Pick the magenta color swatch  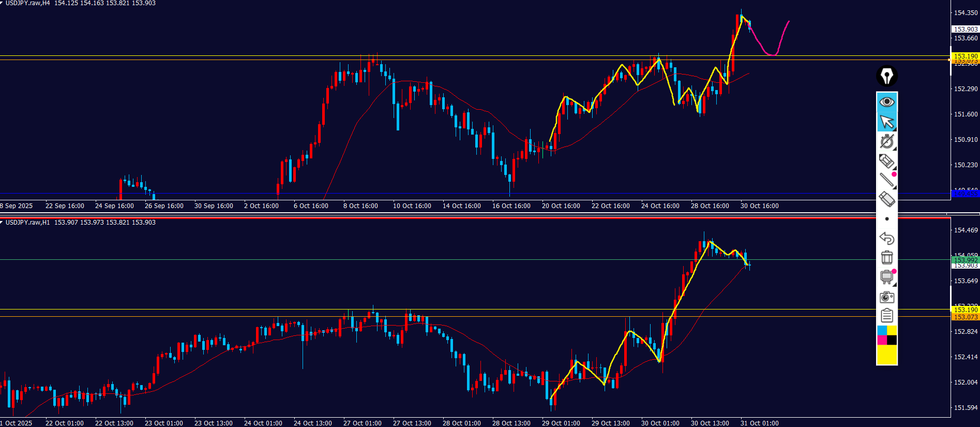coord(882,340)
